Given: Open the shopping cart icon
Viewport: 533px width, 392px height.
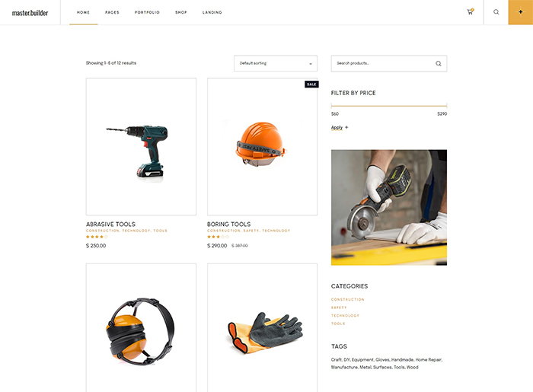Looking at the screenshot, I should pos(471,12).
